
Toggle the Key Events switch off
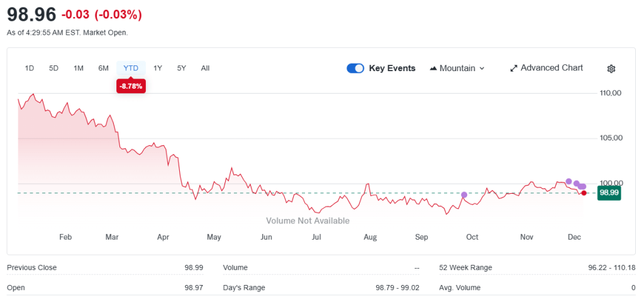coord(355,68)
